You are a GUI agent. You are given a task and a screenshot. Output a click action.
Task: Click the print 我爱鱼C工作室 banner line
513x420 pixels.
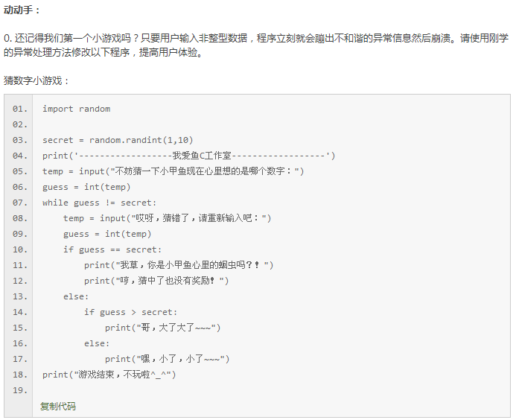(189, 156)
